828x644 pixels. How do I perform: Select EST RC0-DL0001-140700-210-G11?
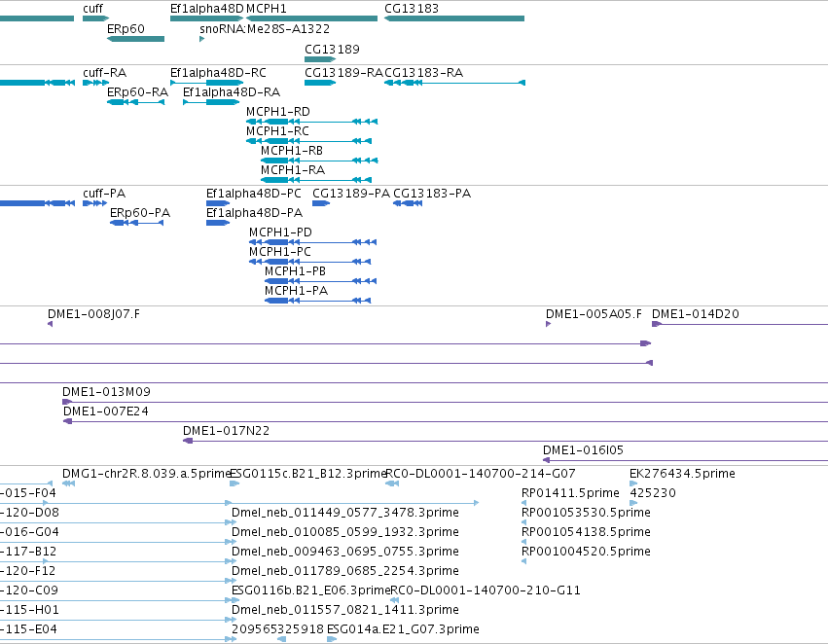(486, 590)
